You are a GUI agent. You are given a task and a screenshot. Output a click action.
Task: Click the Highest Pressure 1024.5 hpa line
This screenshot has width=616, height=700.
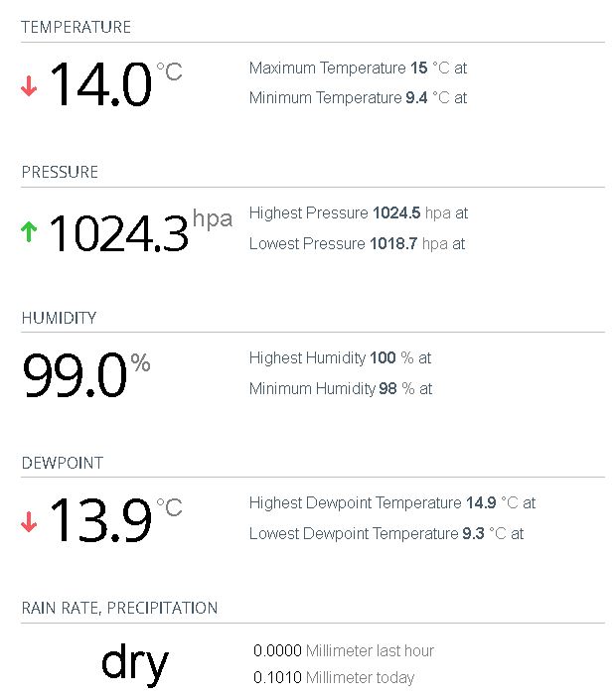(x=358, y=212)
